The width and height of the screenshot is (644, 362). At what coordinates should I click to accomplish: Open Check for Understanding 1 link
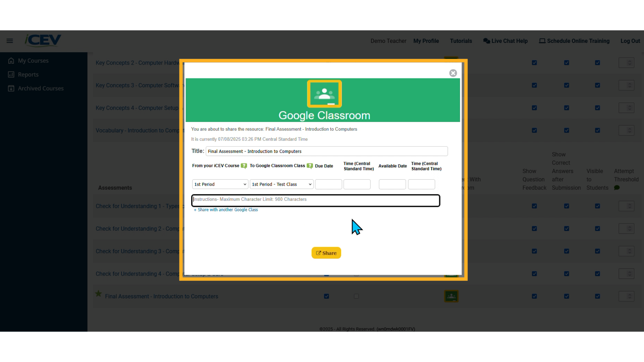(x=138, y=206)
